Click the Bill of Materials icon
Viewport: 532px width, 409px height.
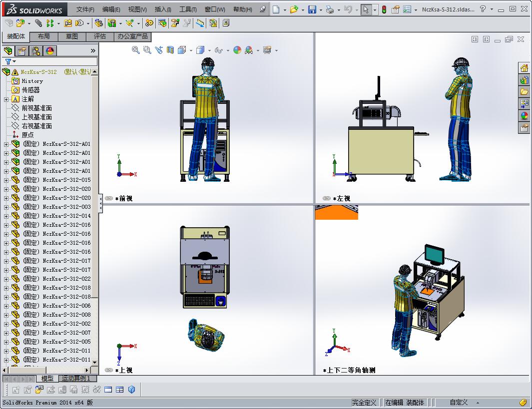(162, 23)
